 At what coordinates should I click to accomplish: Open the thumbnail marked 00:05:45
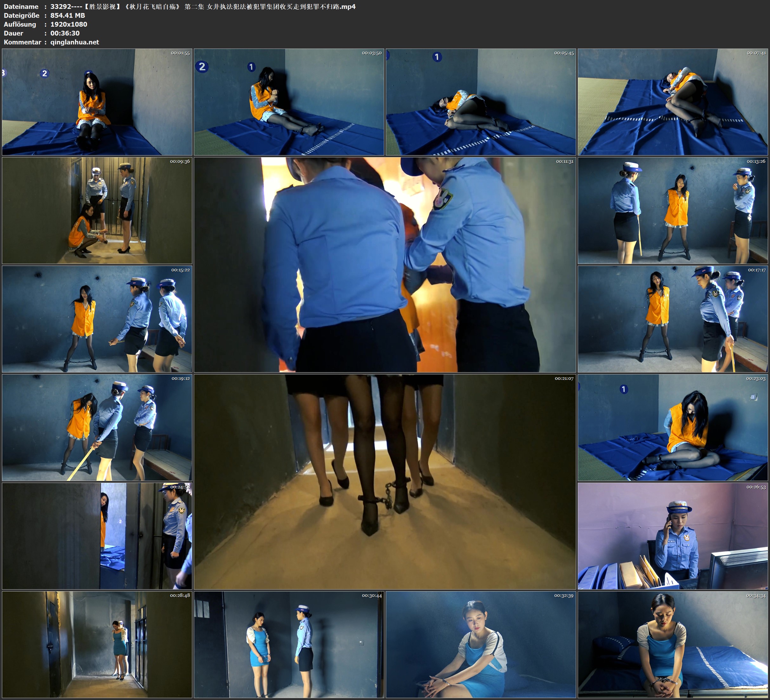tap(480, 102)
